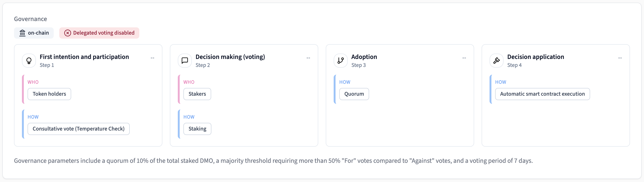Click the lightbulb icon on Step 1
The height and width of the screenshot is (182, 644).
click(29, 60)
